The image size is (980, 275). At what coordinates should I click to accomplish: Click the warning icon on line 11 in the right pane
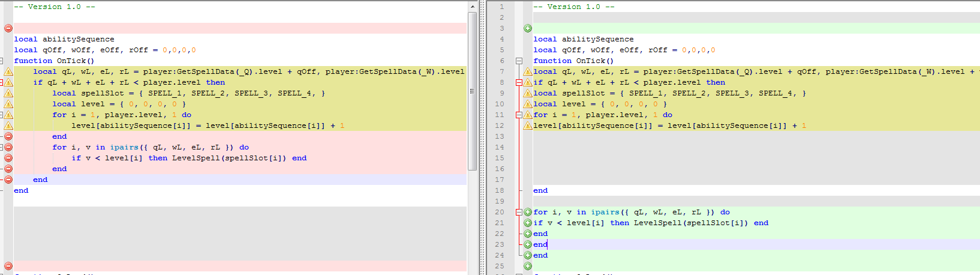[x=528, y=115]
